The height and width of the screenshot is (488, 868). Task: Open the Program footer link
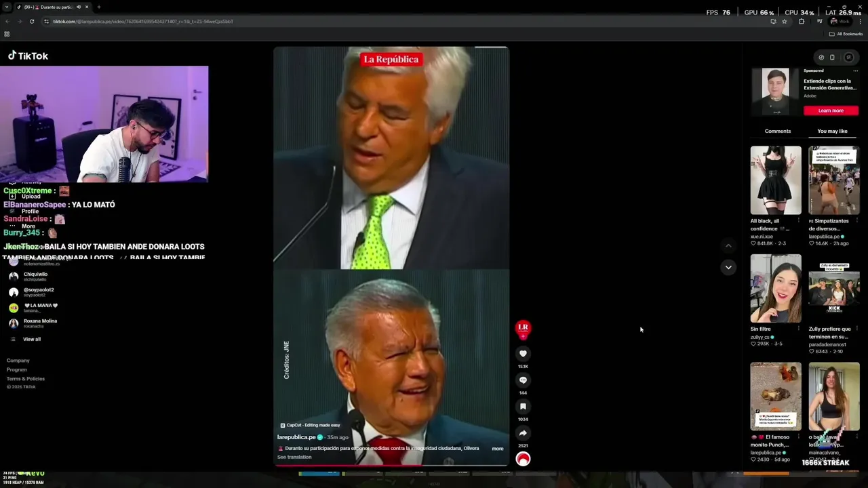[17, 369]
